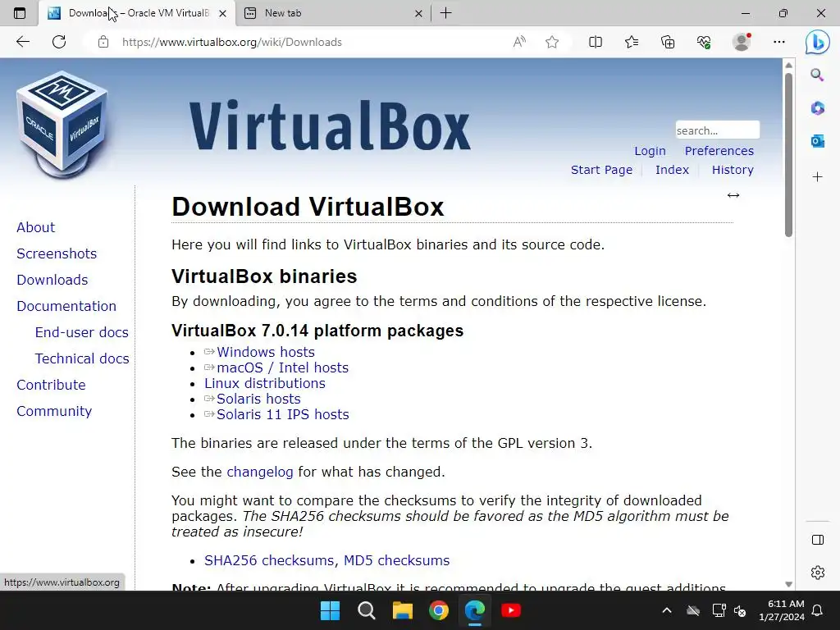Open the Login link
The image size is (840, 630).
pyautogui.click(x=650, y=151)
